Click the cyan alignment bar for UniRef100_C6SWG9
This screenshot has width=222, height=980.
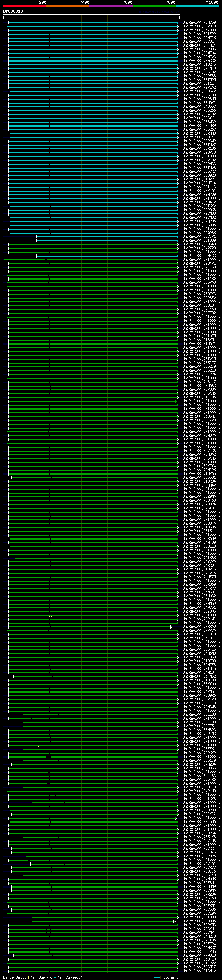click(x=93, y=122)
